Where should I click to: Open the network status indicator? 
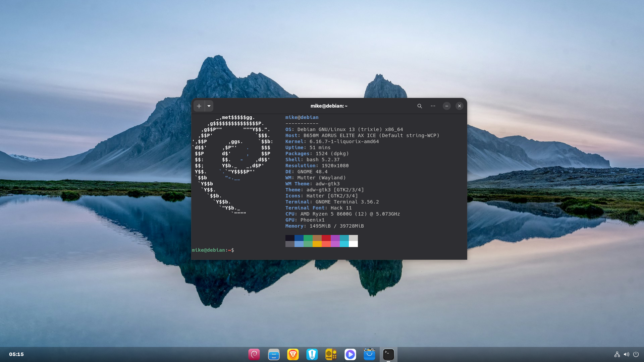617,354
